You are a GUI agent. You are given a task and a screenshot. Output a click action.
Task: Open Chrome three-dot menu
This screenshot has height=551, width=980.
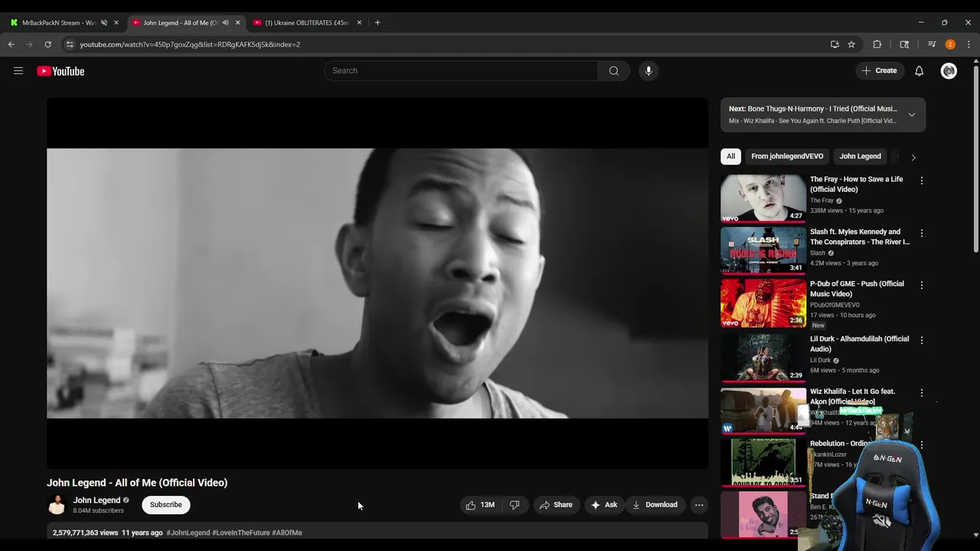[x=969, y=44]
